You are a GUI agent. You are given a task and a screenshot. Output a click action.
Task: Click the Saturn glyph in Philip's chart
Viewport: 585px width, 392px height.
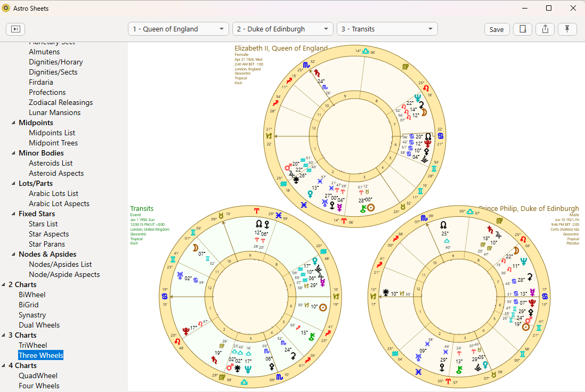pyautogui.click(x=490, y=230)
